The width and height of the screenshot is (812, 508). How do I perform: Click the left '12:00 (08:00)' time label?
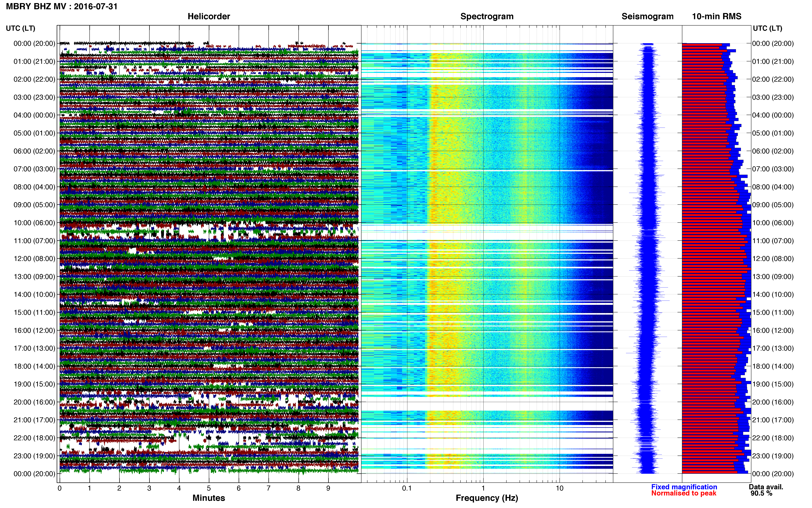[34, 259]
